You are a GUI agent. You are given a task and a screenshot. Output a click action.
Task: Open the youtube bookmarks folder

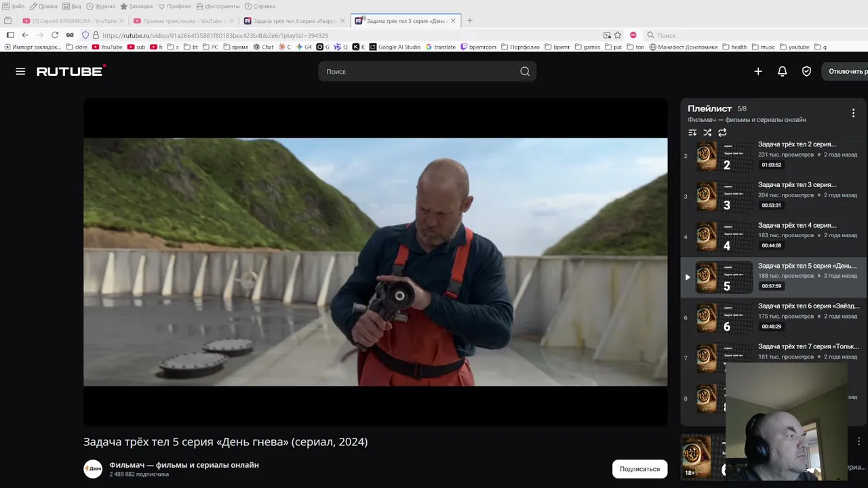794,47
